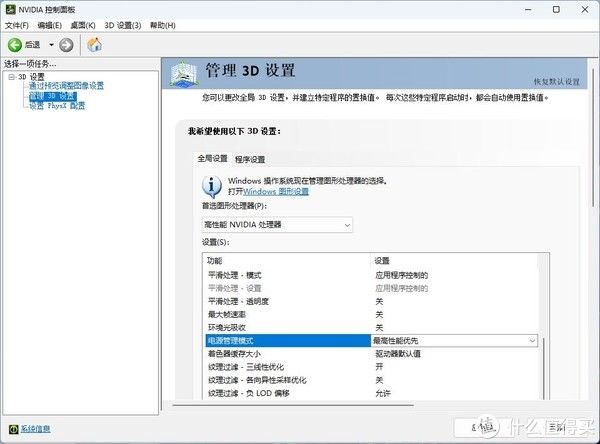Select 纹理过滤 - 各向异性采样优化 row
Screen dimensions: 600x444
(x=371, y=380)
